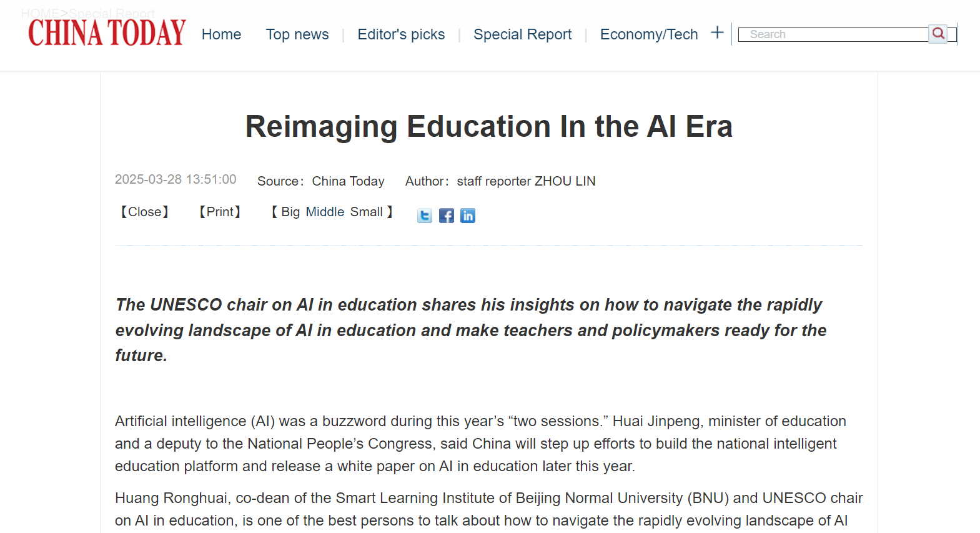Click the China Today logo
This screenshot has height=533, width=980.
pyautogui.click(x=107, y=33)
